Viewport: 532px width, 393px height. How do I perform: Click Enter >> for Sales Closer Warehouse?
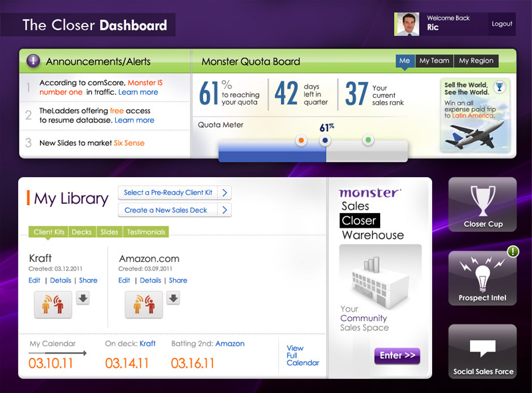398,355
